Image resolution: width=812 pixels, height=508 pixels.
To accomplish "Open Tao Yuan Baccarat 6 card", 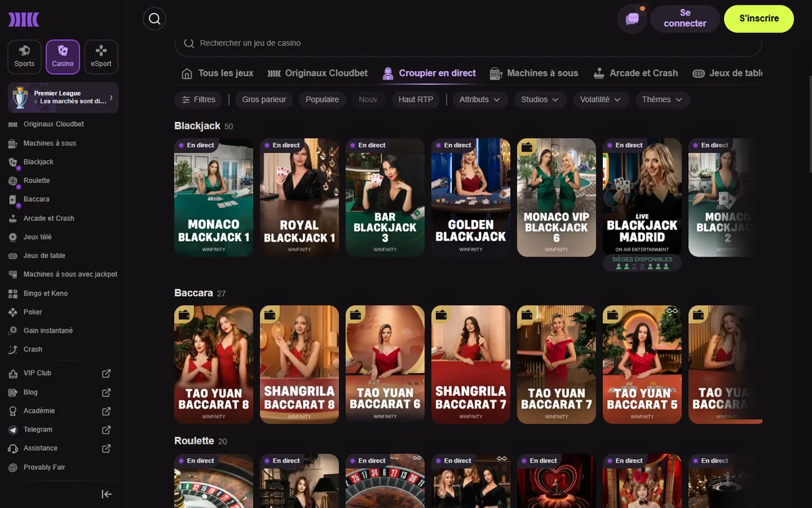I will (385, 364).
